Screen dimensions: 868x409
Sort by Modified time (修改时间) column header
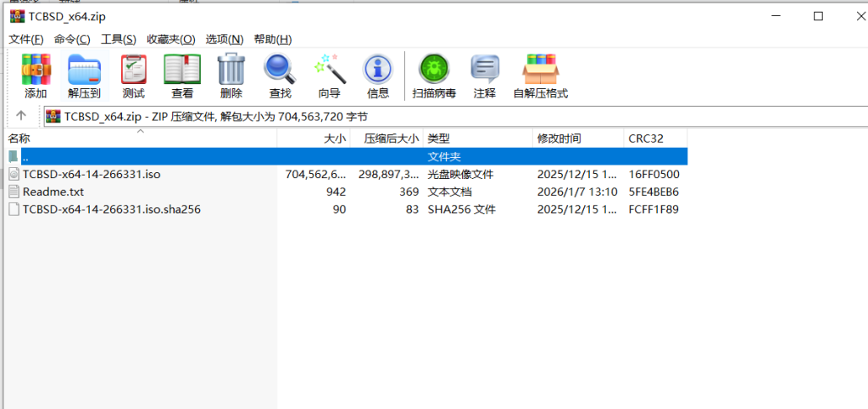pos(559,138)
